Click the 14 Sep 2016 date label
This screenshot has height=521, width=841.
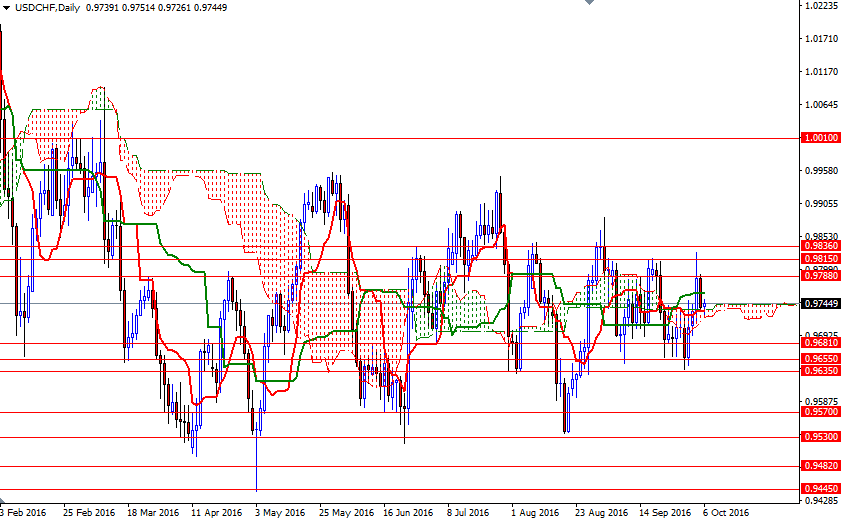(x=665, y=512)
